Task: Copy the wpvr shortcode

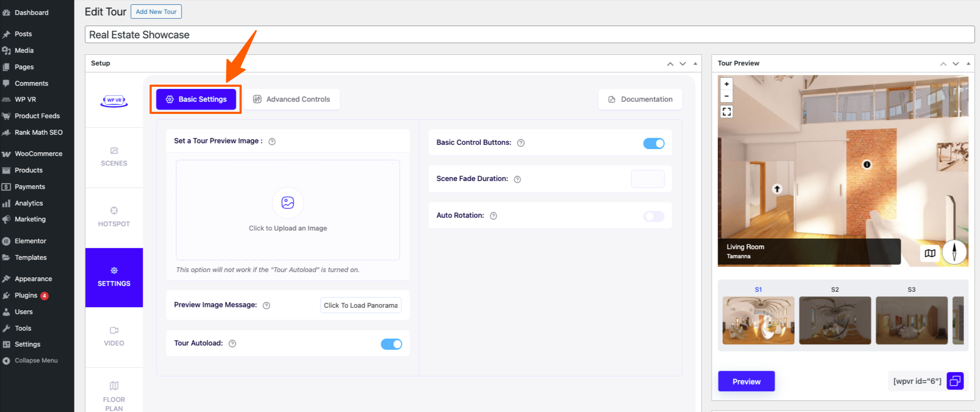Action: tap(955, 381)
